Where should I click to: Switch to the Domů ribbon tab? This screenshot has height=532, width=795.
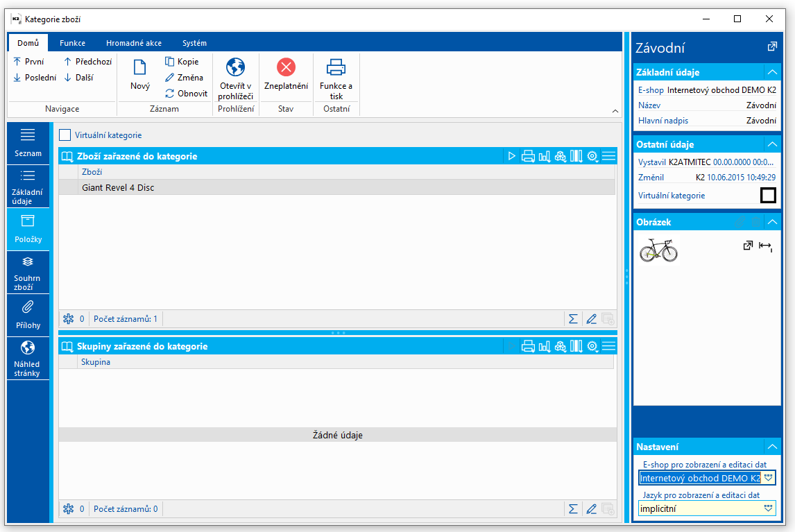click(x=28, y=43)
